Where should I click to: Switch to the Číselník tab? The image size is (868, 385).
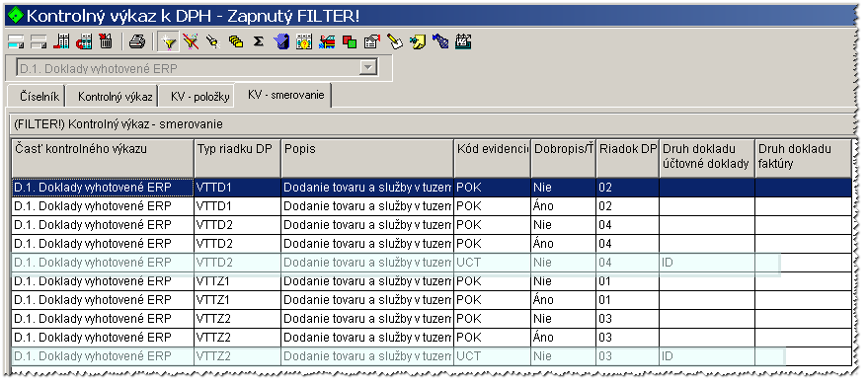(x=37, y=97)
